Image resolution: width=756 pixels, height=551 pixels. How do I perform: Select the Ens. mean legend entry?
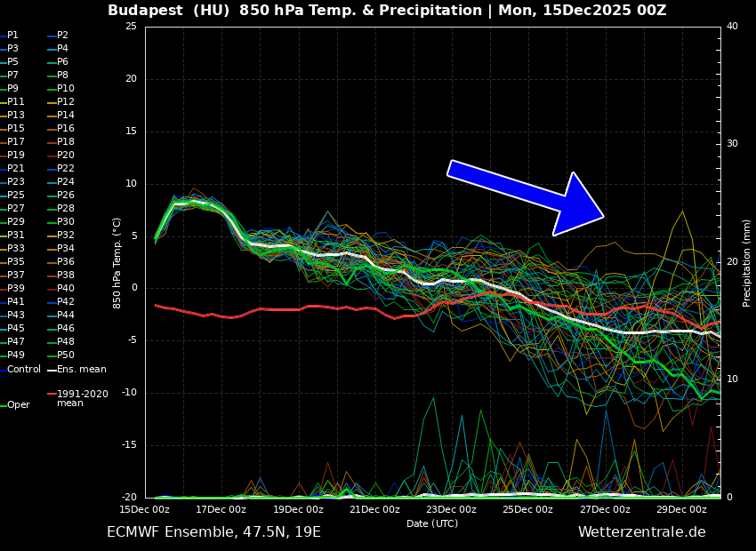pos(81,369)
